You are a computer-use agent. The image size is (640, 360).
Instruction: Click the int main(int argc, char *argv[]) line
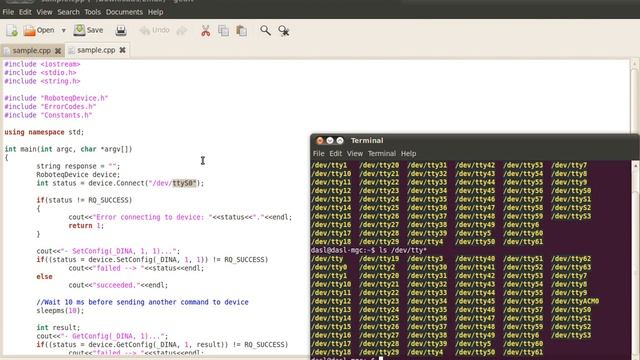68,149
